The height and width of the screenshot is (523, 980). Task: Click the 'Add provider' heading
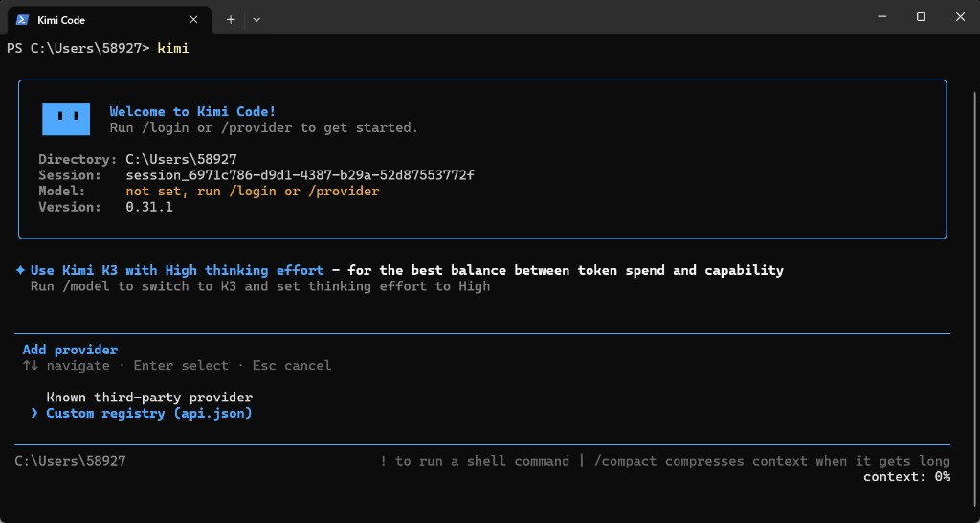click(70, 350)
